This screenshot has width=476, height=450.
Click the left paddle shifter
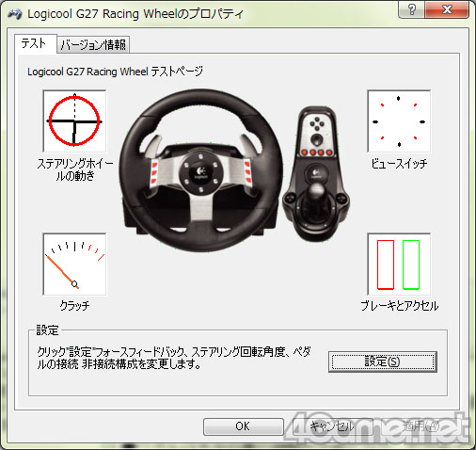pos(152,146)
